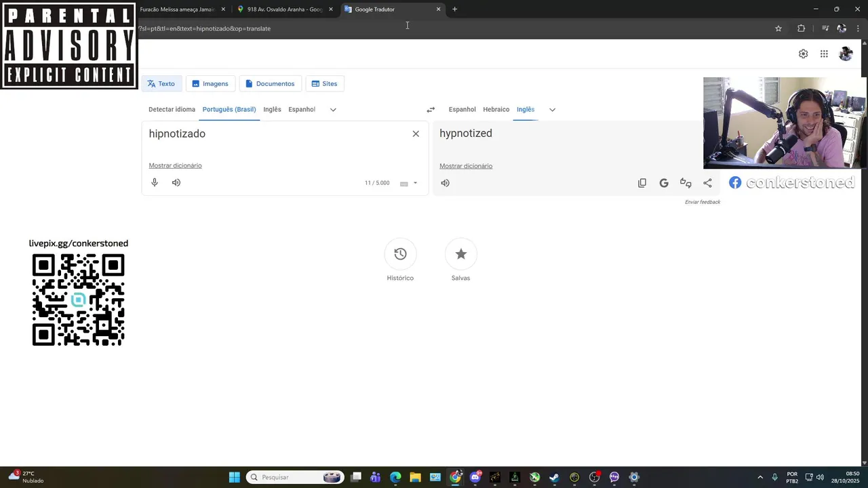Close the 918 Av. Osvaldo Aranha tab
This screenshot has height=488, width=868.
pos(331,9)
